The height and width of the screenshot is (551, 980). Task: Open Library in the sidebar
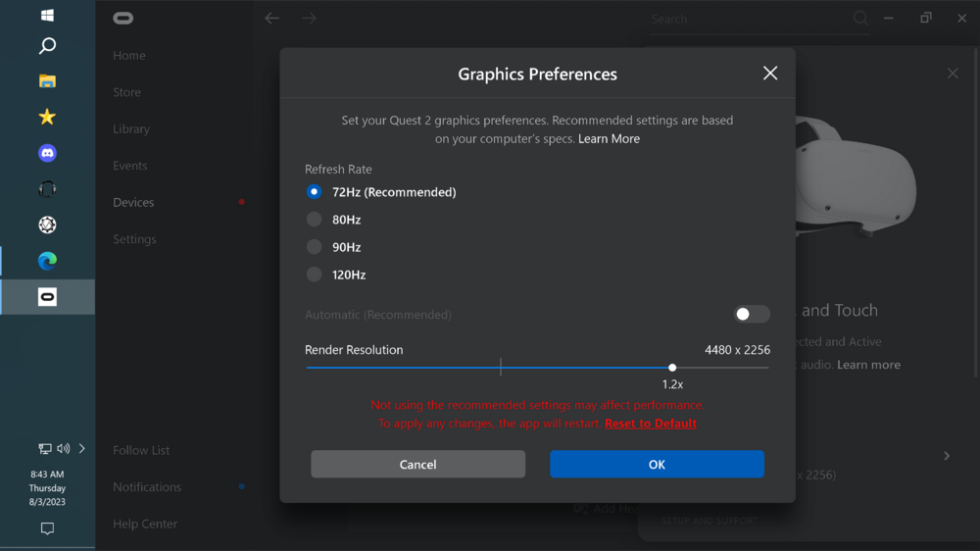(131, 128)
